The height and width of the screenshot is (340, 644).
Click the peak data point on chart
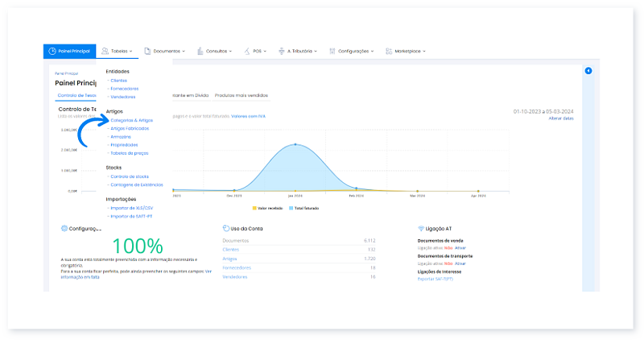coord(295,144)
